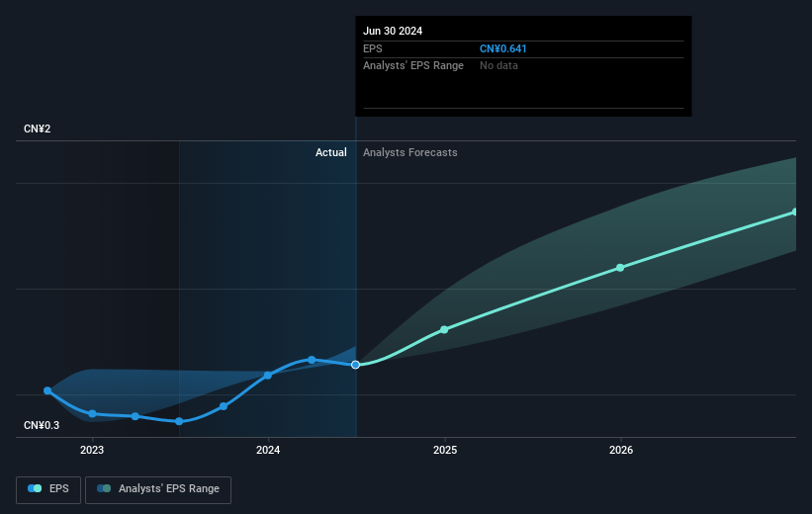Click the No data tooltip value
812x514 pixels.
498,65
